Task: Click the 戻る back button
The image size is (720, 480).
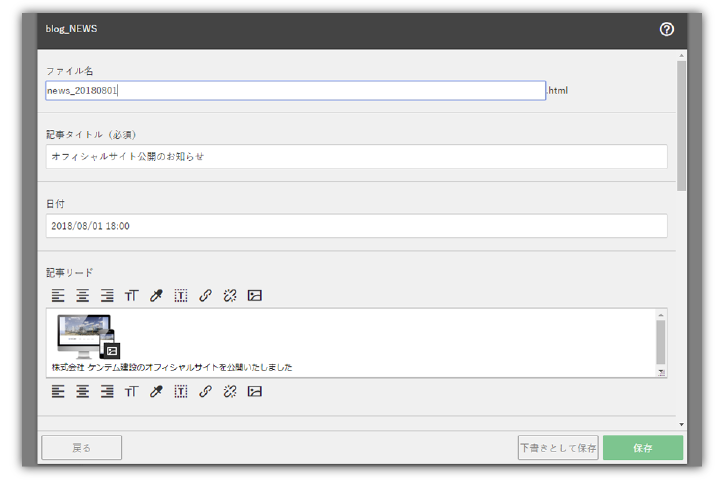Action: click(82, 448)
